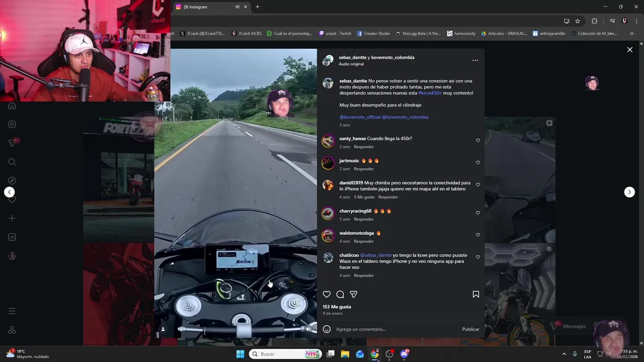Open the 'harmonicity' bookmark
644x362 pixels.
(461, 34)
